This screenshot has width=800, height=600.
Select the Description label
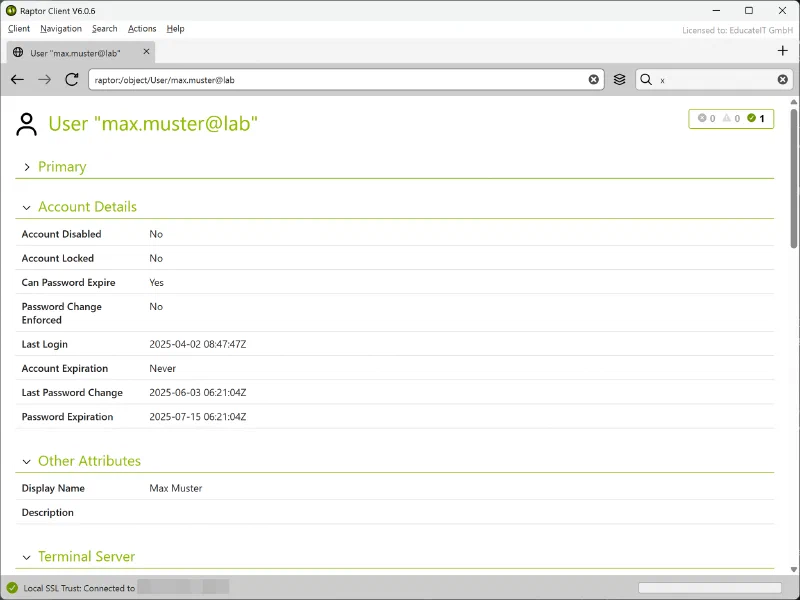point(47,513)
